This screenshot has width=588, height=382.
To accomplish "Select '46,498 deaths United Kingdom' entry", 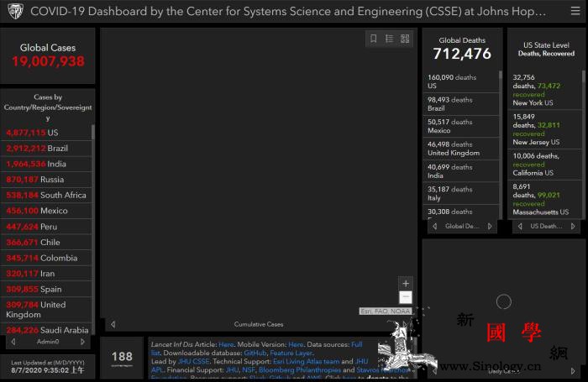I will point(461,149).
